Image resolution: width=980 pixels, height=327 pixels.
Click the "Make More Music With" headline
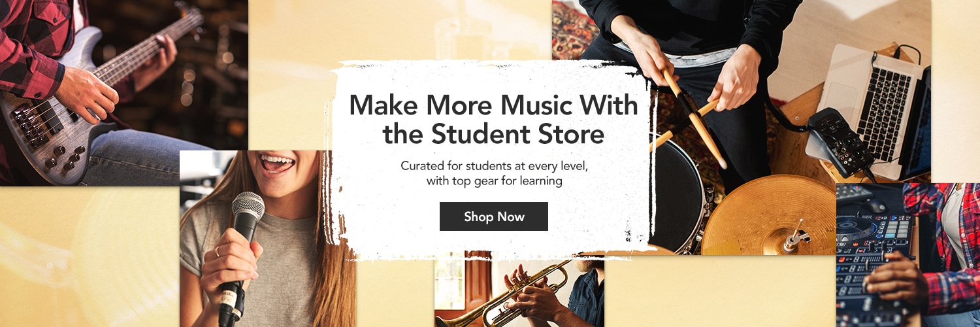pos(494,105)
